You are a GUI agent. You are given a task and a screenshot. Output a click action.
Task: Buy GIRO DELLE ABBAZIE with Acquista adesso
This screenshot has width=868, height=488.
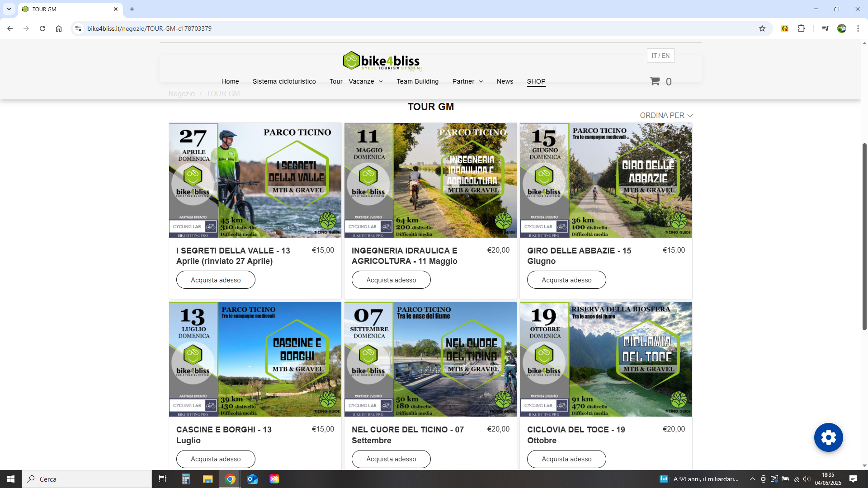click(566, 280)
